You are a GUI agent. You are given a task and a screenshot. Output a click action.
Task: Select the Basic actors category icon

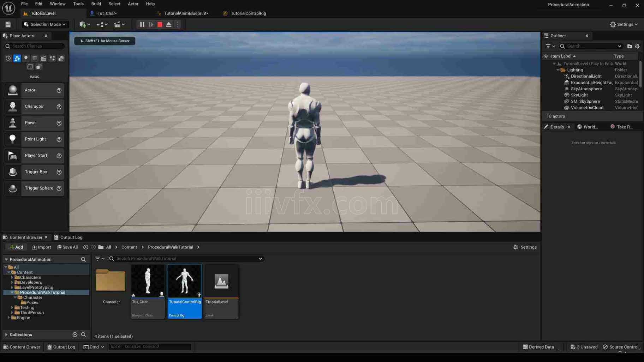coord(17,58)
